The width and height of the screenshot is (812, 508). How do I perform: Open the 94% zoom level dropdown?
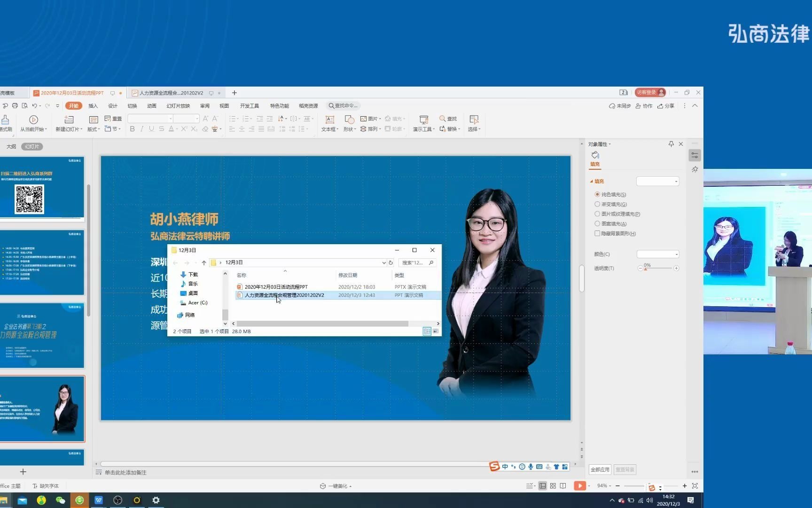click(604, 486)
